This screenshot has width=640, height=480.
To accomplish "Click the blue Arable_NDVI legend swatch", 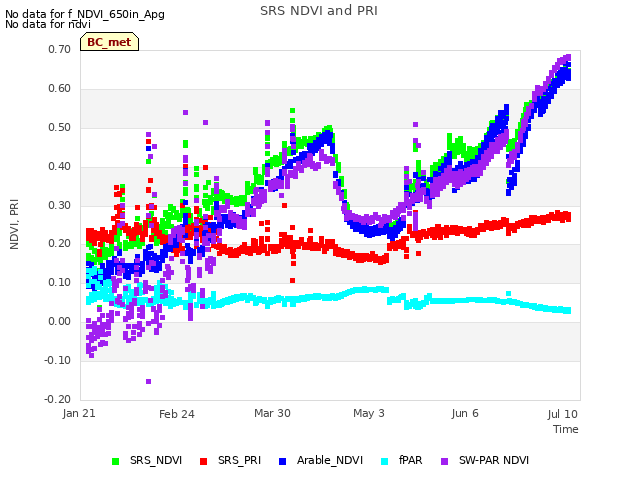I will 282,461.
